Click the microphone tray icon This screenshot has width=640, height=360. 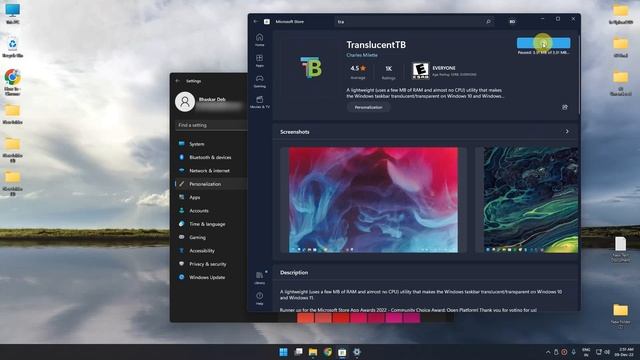[x=573, y=352]
